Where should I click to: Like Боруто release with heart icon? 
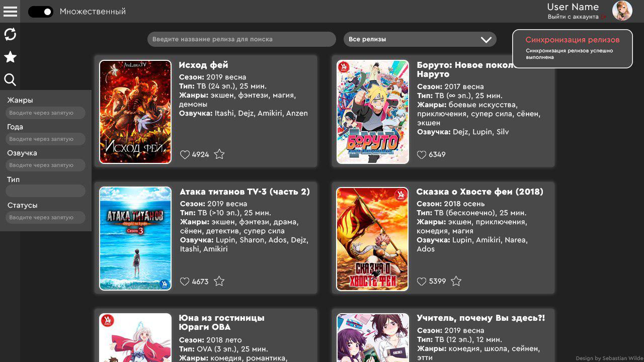click(x=422, y=154)
